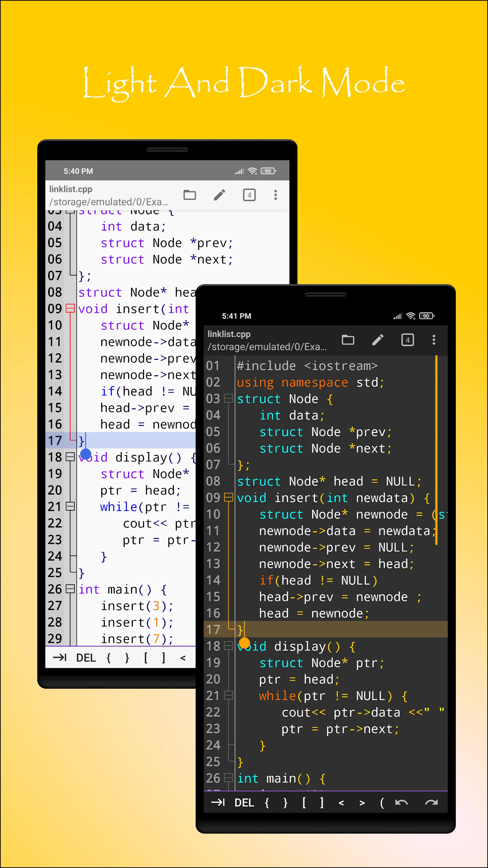
Task: Click 'insert(3);' on line 27, light phone
Action: tap(137, 606)
